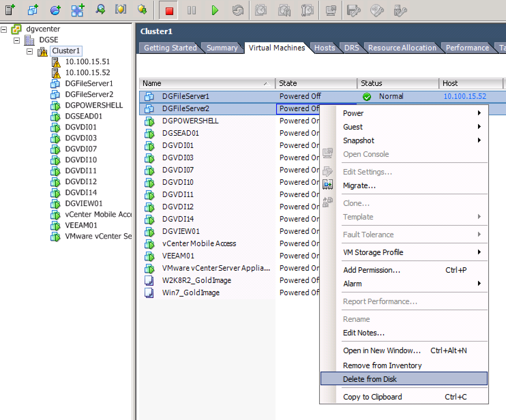Click the search inventory magnifier toolbar icon

(x=100, y=10)
